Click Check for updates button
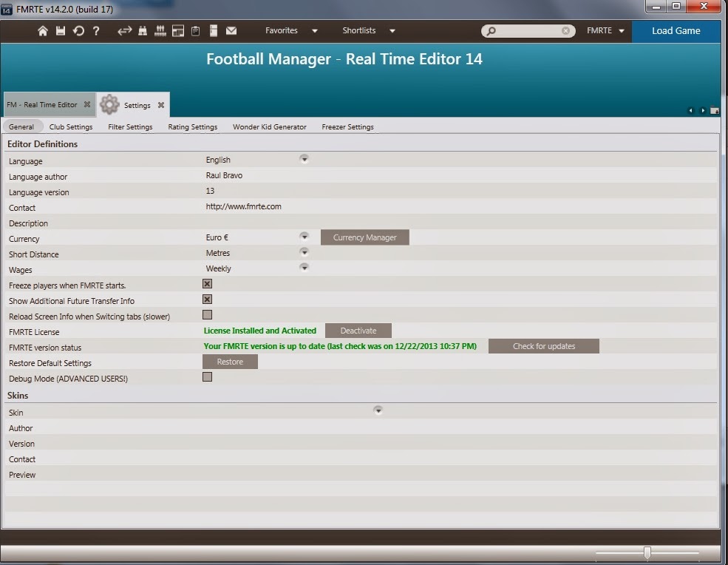Screen dimensions: 728x565 [x=544, y=346]
